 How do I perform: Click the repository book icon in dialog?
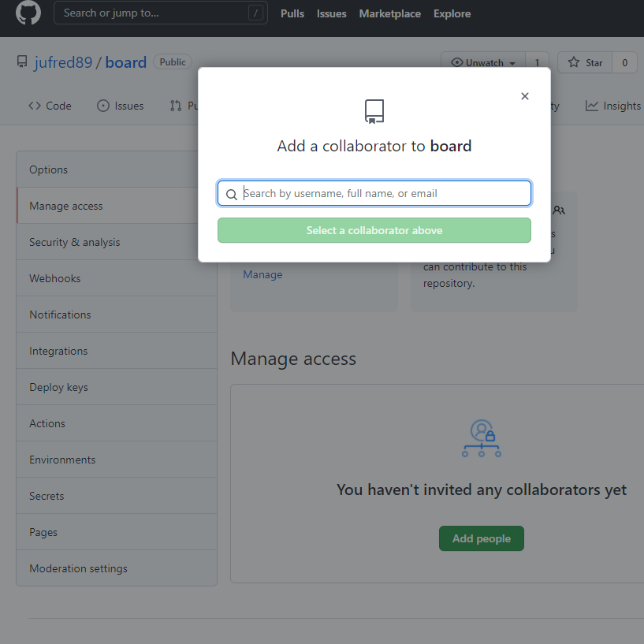tap(374, 111)
